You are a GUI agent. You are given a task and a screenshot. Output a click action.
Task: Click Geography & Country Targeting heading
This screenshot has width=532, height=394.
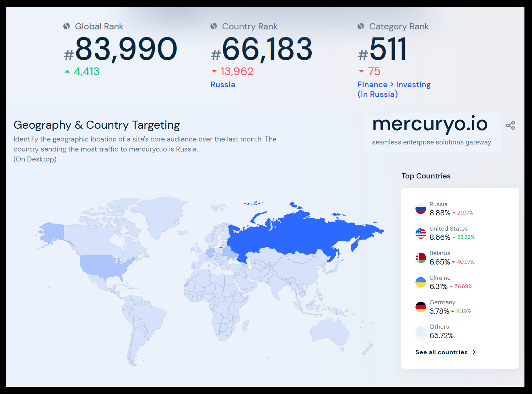[x=97, y=125]
